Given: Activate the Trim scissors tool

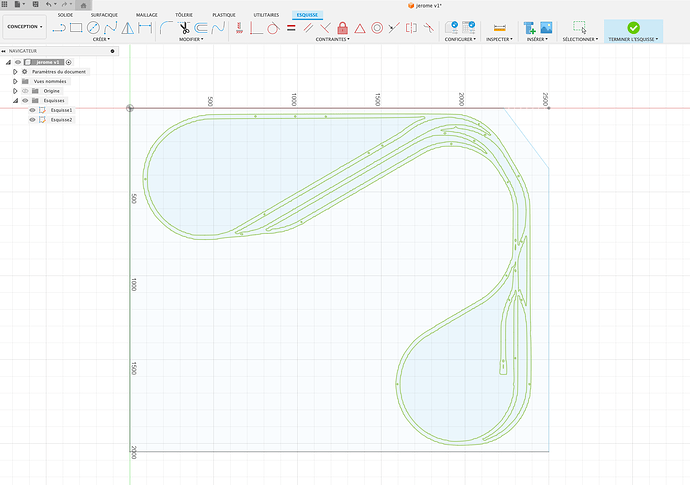Looking at the screenshot, I should pos(182,28).
